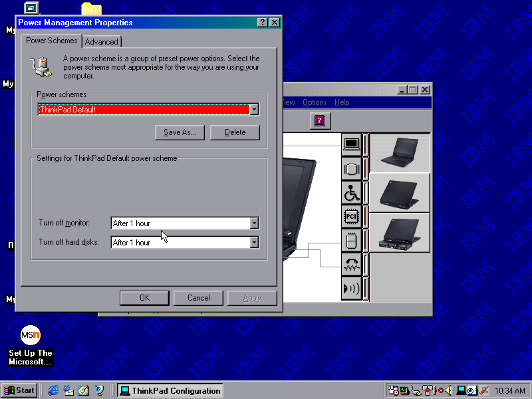532x399 pixels.
Task: Confirm the dialog with OK
Action: (x=144, y=298)
